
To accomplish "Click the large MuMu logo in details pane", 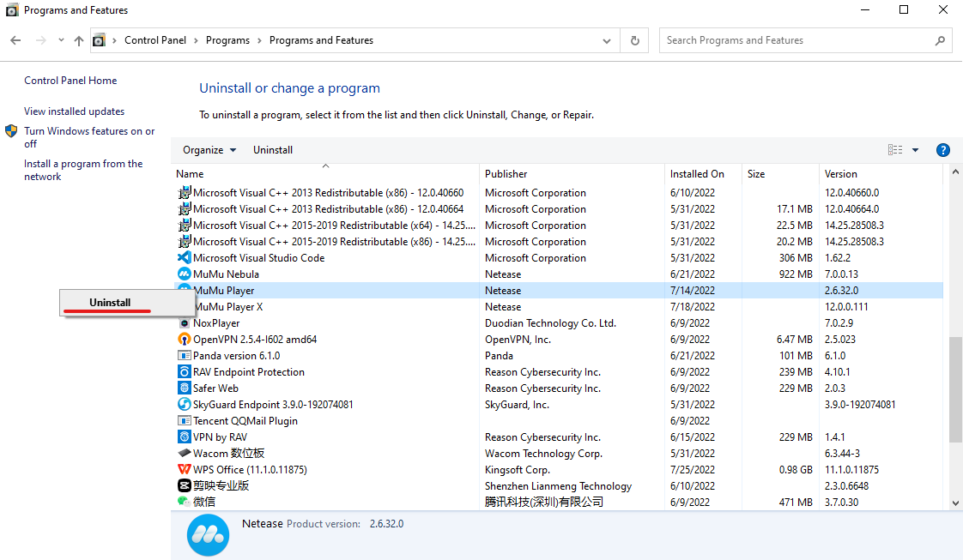I will pyautogui.click(x=209, y=535).
